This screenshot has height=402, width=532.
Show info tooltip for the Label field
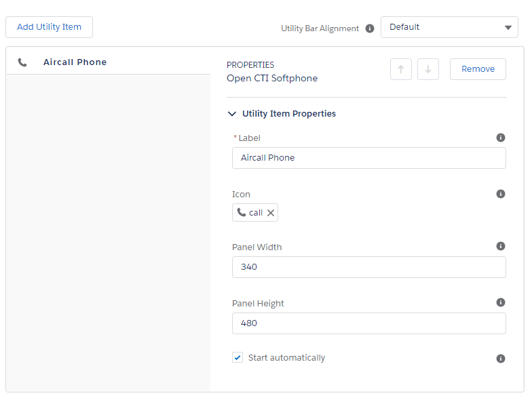tap(501, 138)
